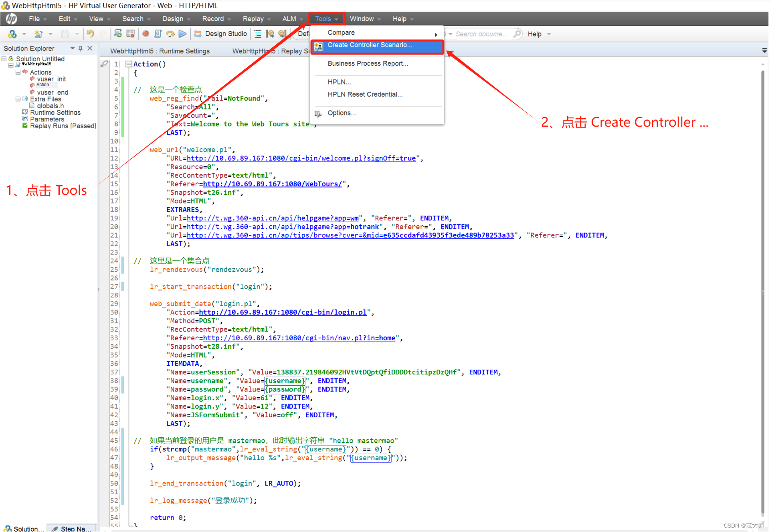Save the current script
Image resolution: width=770 pixels, height=532 pixels.
65,34
